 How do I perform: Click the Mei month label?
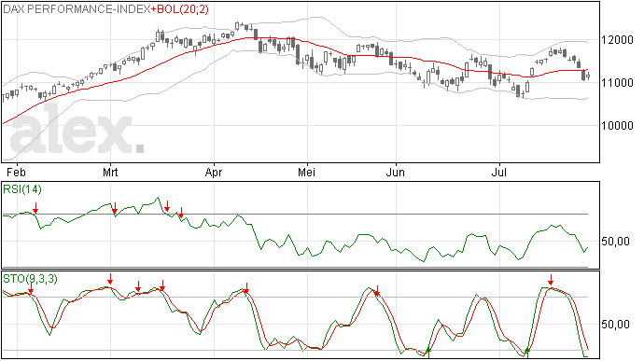(307, 172)
